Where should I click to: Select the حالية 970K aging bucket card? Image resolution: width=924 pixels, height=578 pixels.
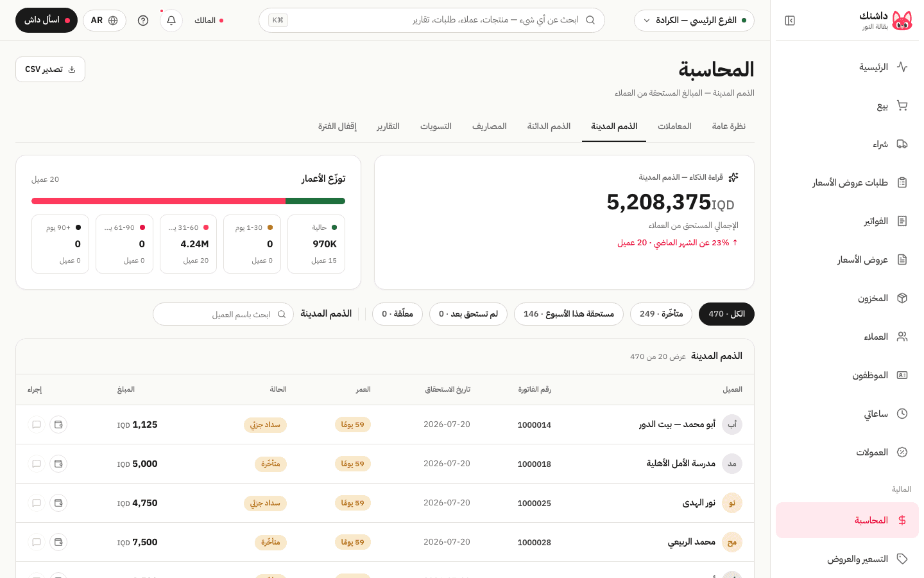point(316,244)
